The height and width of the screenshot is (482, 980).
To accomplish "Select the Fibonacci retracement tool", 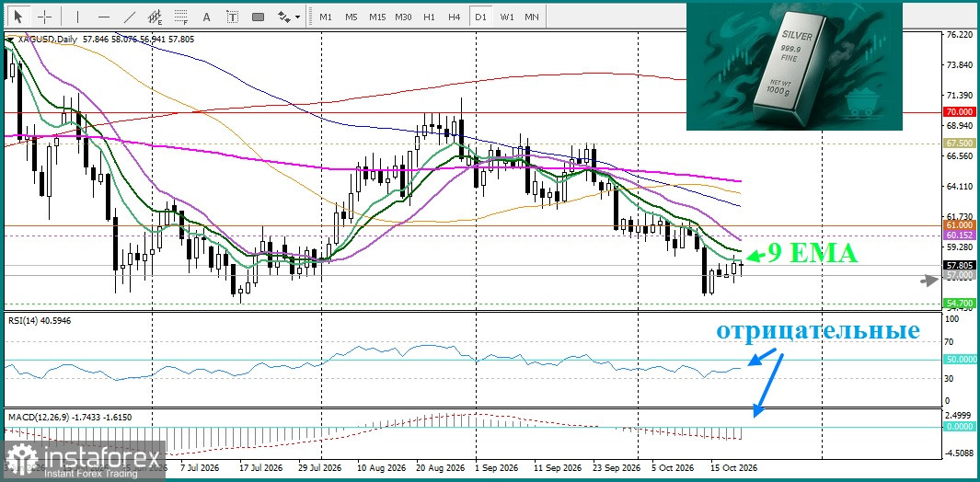I will 181,17.
